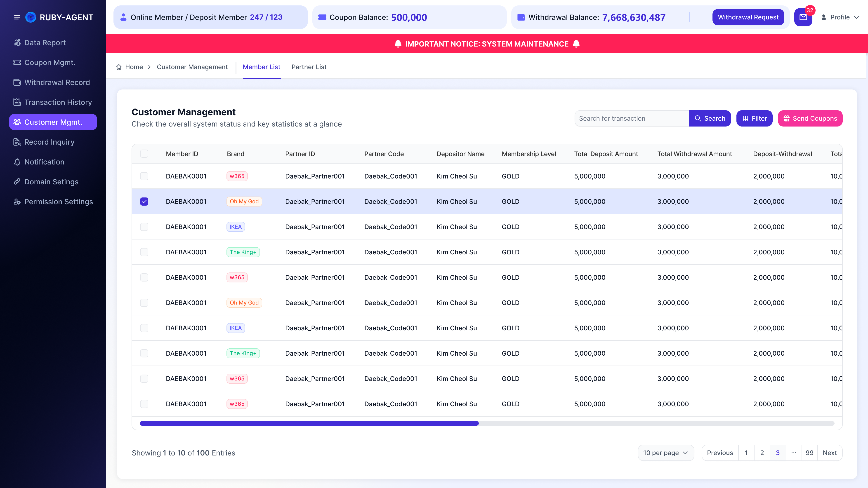The image size is (868, 488).
Task: Open Domain Setings from the sidebar
Action: coord(53,182)
